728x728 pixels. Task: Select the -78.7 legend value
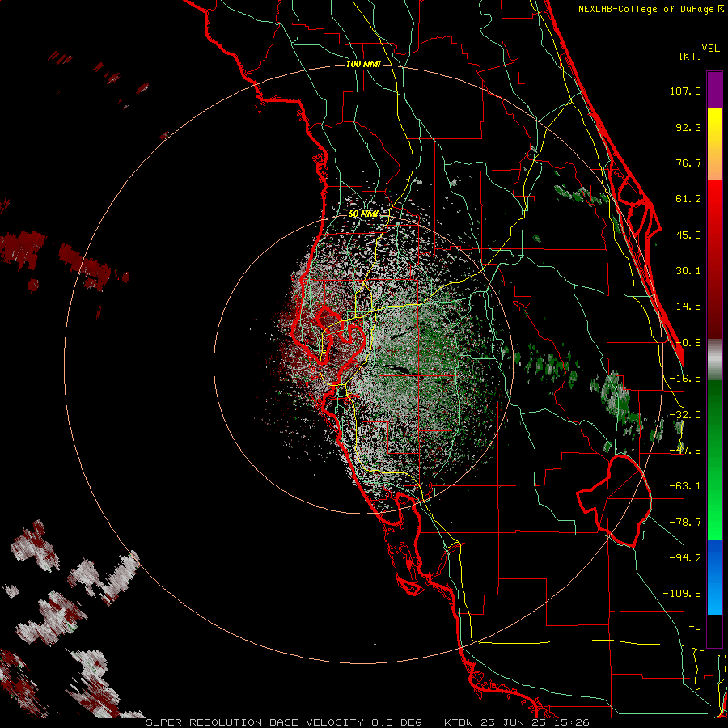pos(685,523)
